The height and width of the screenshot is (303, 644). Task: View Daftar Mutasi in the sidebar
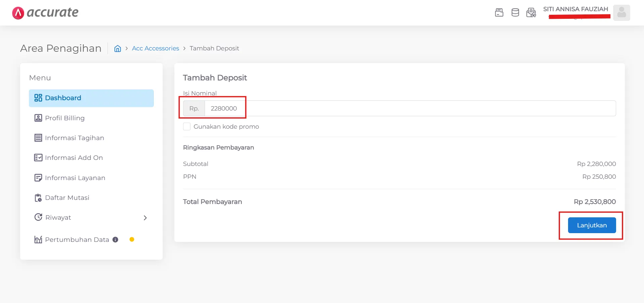coord(67,198)
